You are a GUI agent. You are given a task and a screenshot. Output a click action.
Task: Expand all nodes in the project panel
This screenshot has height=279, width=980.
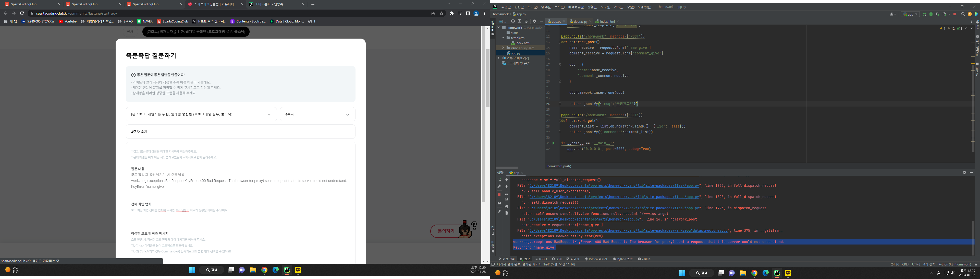coord(520,21)
